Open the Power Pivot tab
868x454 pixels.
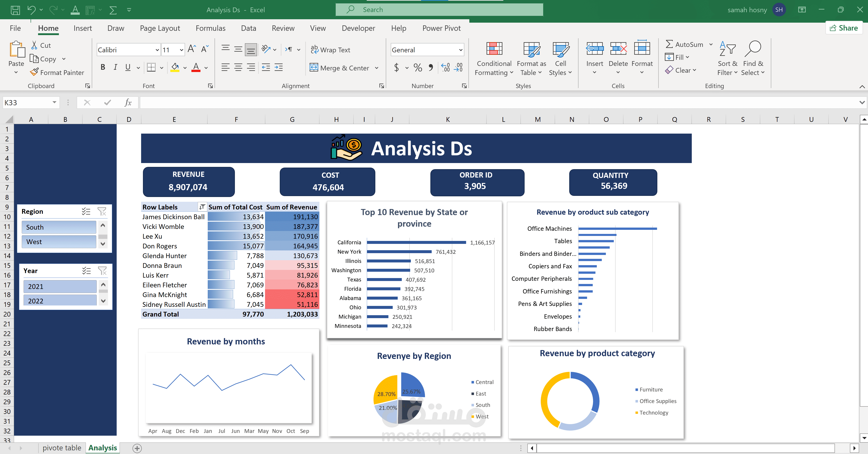(x=441, y=28)
